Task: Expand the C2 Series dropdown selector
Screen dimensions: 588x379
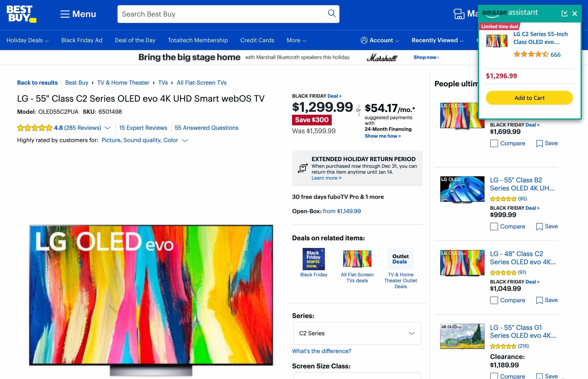Action: 356,333
